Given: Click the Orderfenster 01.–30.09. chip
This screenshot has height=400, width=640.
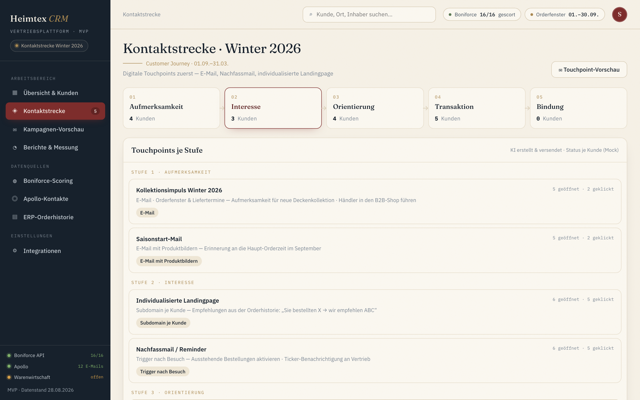Looking at the screenshot, I should (564, 15).
